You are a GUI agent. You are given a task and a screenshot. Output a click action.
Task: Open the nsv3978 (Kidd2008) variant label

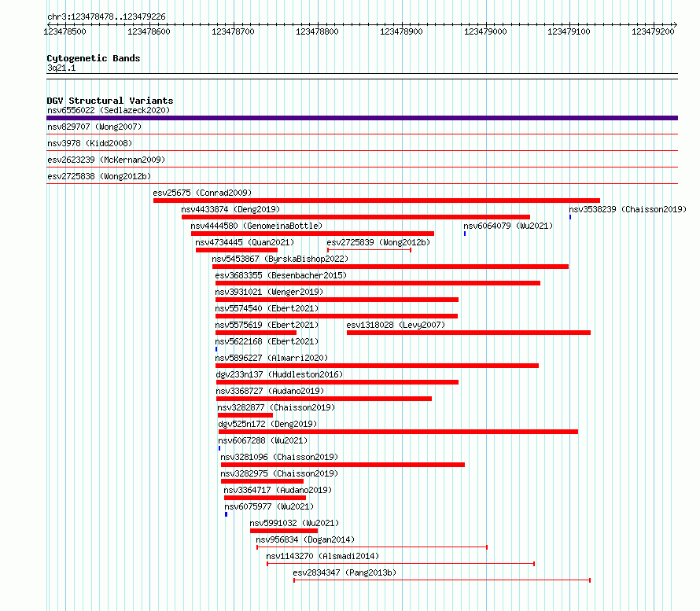coord(90,143)
